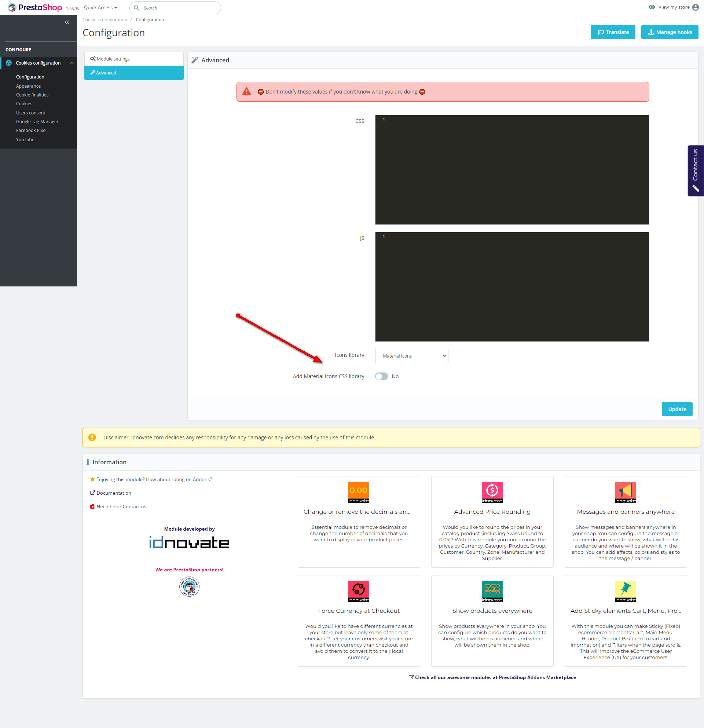Click the Force Currency at Checkout icon
Image resolution: width=704 pixels, height=728 pixels.
(x=358, y=591)
